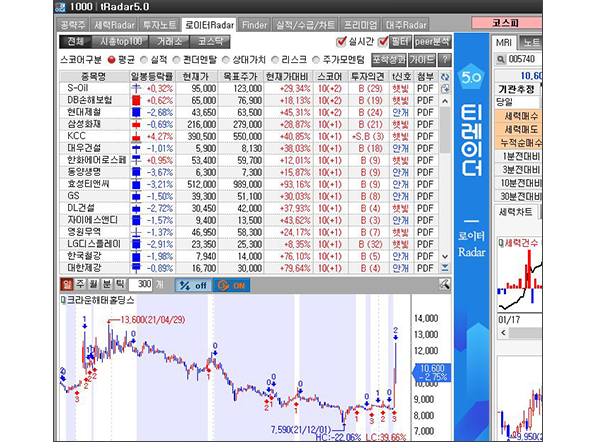
Task: Click candlestick icon in LG디스플레이 row
Action: coord(136,244)
